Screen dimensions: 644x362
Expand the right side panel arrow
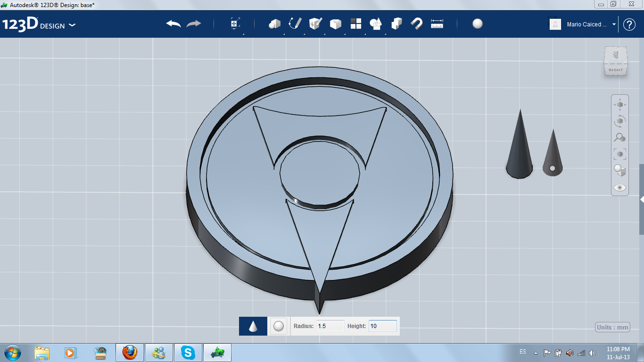click(642, 199)
